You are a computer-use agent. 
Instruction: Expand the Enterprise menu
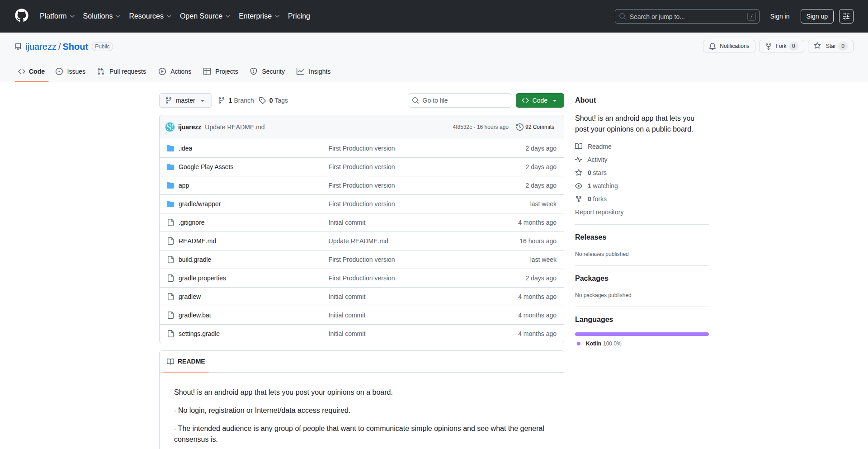(x=259, y=16)
